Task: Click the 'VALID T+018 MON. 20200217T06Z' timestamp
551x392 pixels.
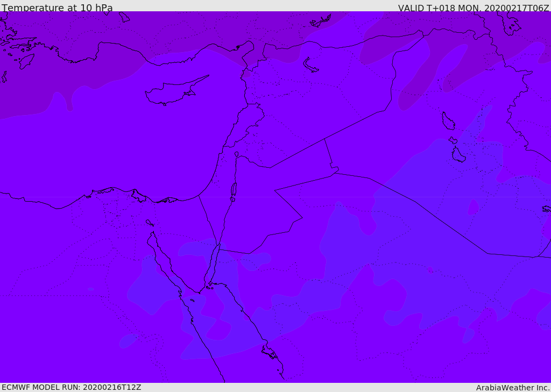Action: pyautogui.click(x=474, y=8)
